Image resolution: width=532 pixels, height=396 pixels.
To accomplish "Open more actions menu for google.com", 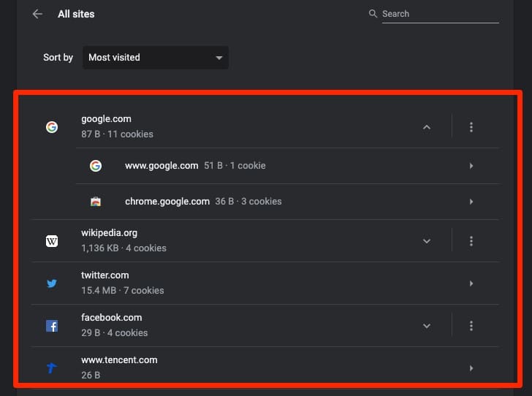I will [471, 127].
